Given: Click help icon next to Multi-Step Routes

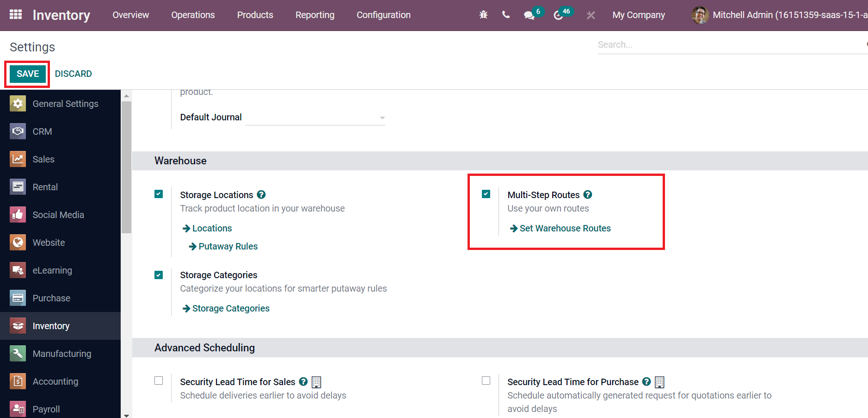Looking at the screenshot, I should [588, 195].
